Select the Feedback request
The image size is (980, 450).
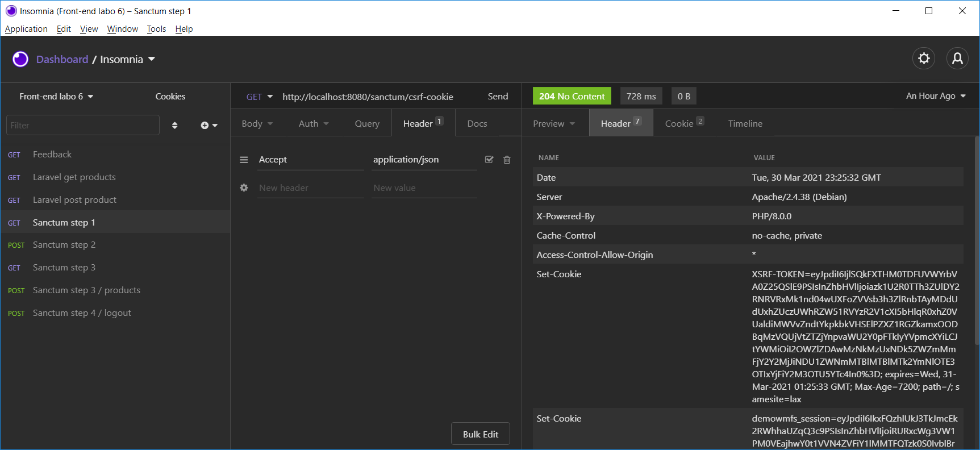coord(115,155)
